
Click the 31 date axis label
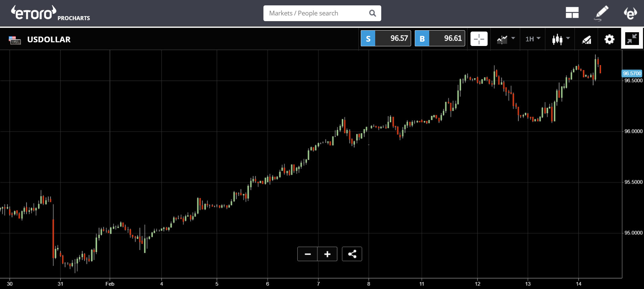pos(60,284)
